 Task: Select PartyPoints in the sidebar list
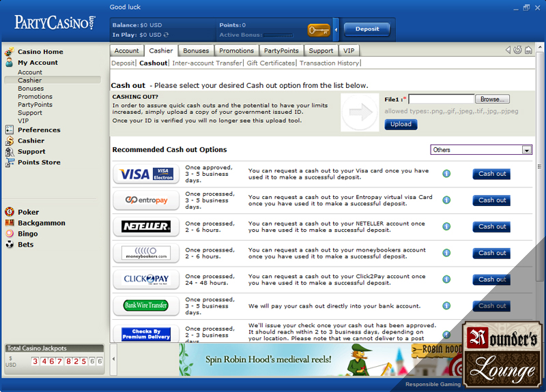pyautogui.click(x=35, y=105)
